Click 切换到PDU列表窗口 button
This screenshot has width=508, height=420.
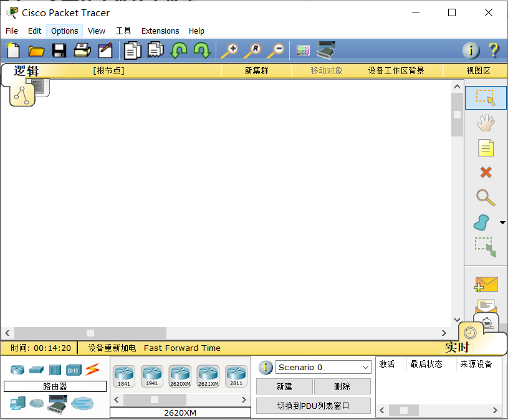click(314, 406)
